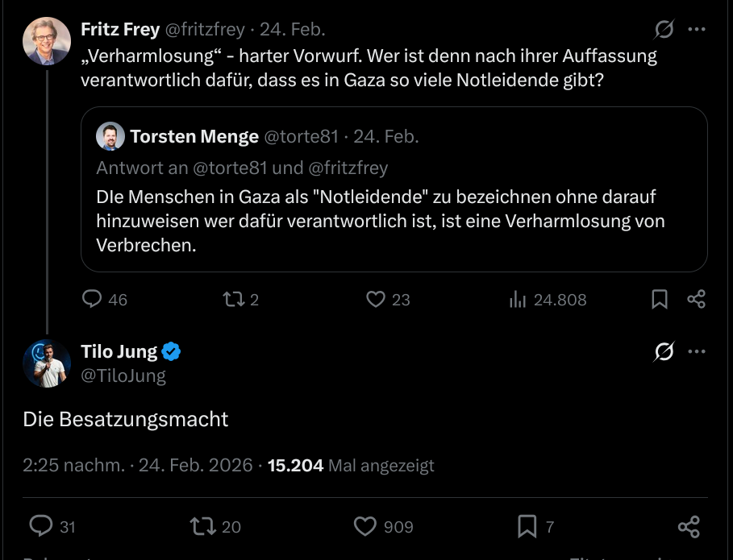
Task: Share Fritz Frey's post
Action: click(697, 300)
